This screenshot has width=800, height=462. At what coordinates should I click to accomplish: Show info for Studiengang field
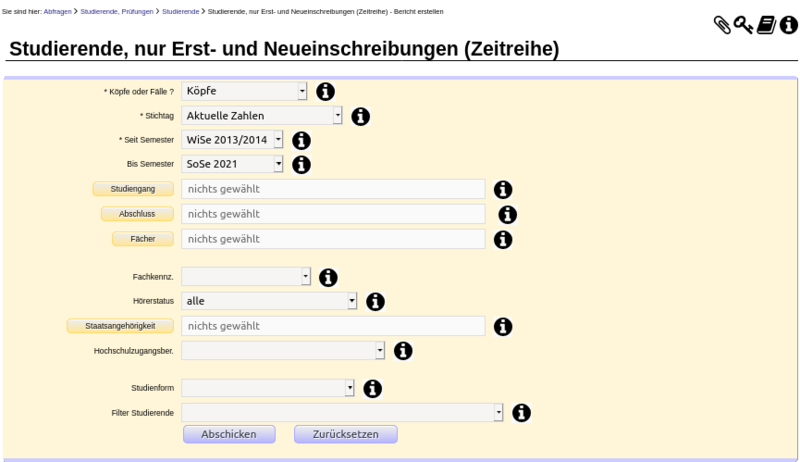pos(503,190)
